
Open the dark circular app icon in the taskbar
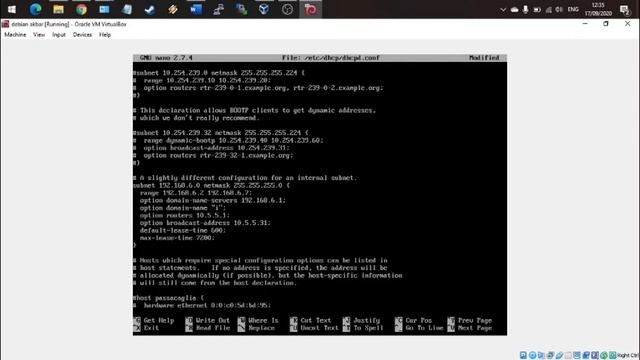pos(287,9)
